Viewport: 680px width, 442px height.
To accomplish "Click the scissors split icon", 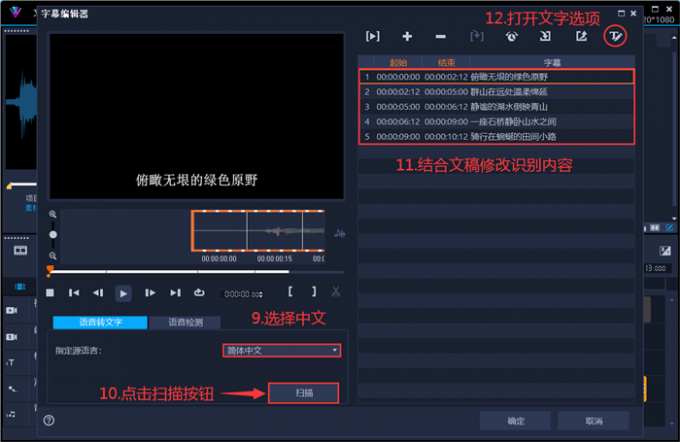I will 336,292.
